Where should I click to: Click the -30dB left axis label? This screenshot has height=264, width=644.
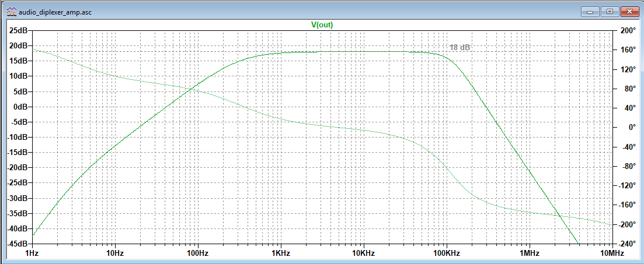pos(18,198)
